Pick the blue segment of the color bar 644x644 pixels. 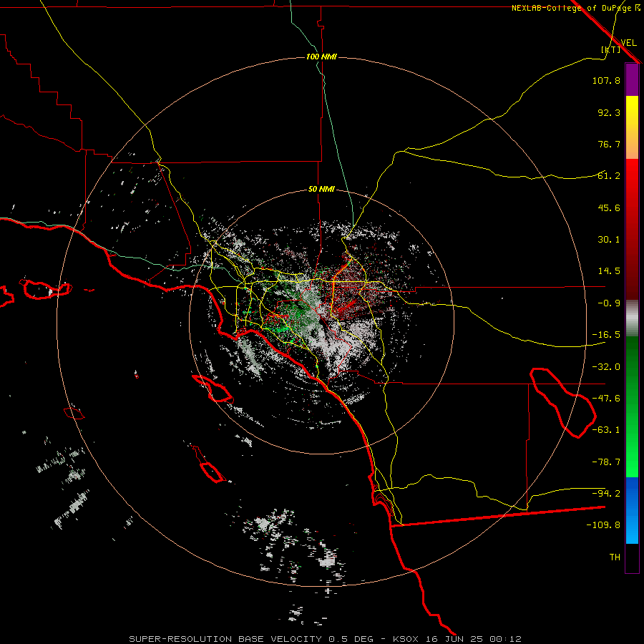point(632,510)
